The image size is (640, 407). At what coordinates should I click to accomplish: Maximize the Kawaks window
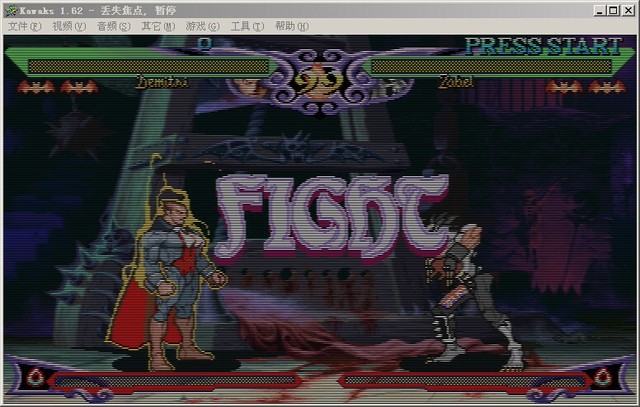point(613,11)
